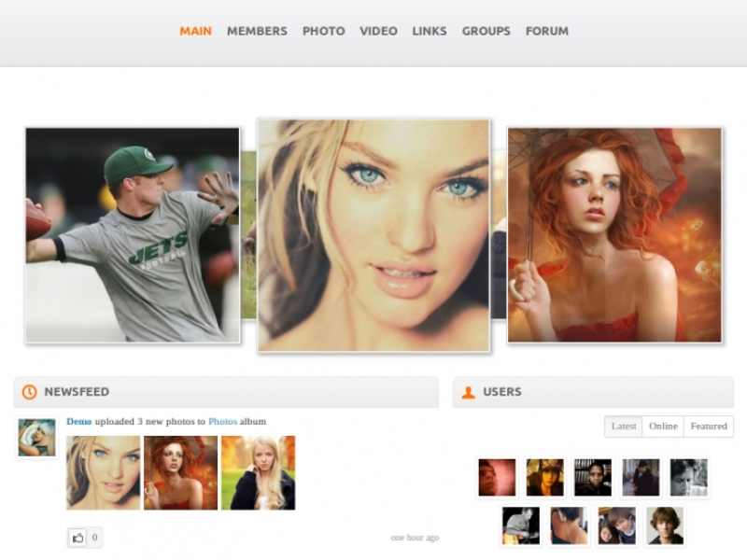Image resolution: width=747 pixels, height=560 pixels.
Task: Open the Groups menu item
Action: point(486,31)
